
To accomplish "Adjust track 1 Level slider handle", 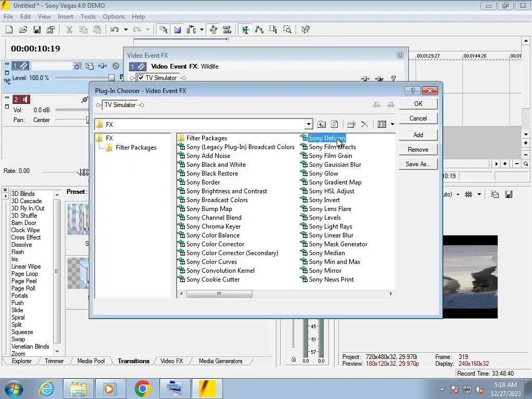I will coord(112,78).
